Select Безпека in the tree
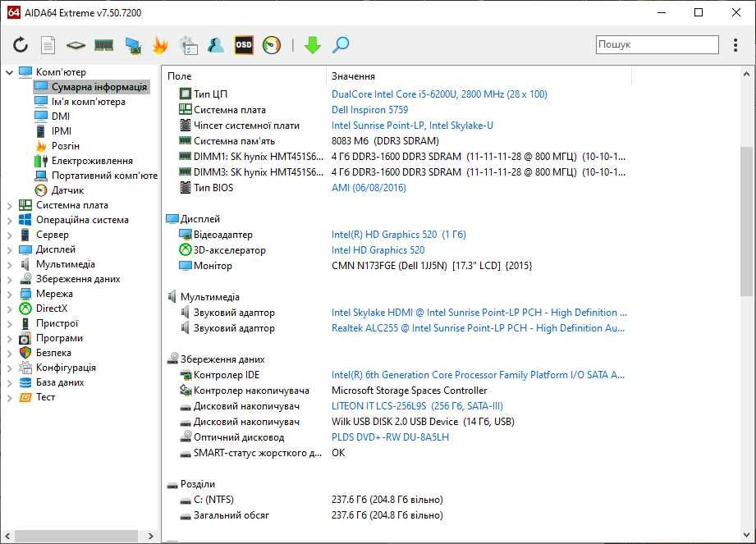Screen dimensions: 756x544 53,353
